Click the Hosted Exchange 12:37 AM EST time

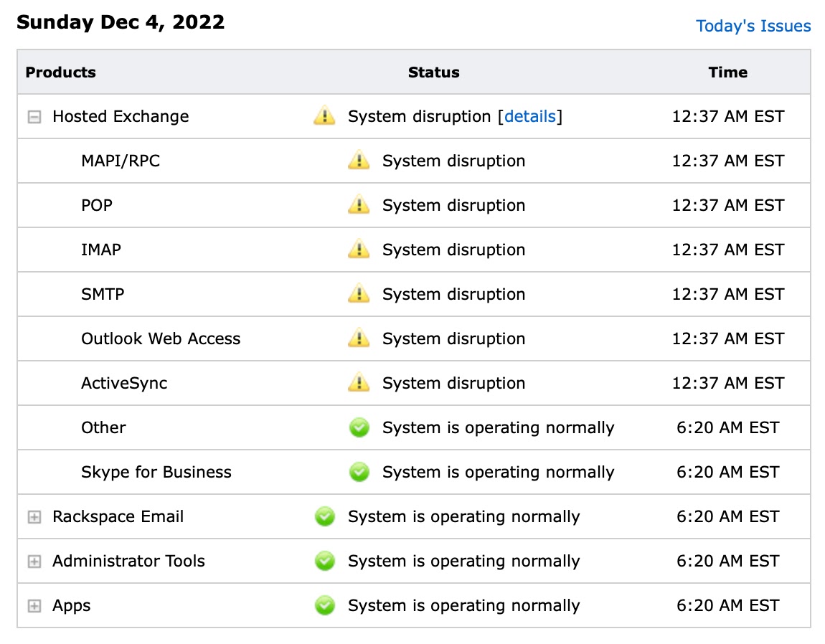tap(727, 116)
